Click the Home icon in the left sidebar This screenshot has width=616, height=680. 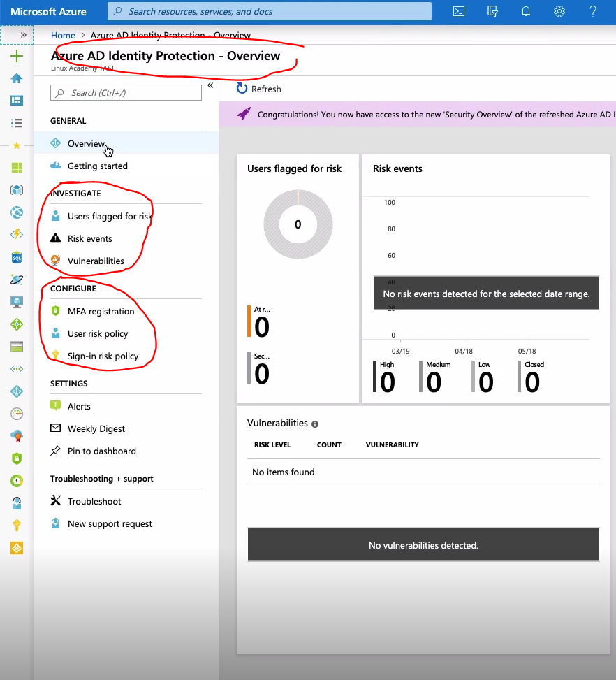click(17, 78)
